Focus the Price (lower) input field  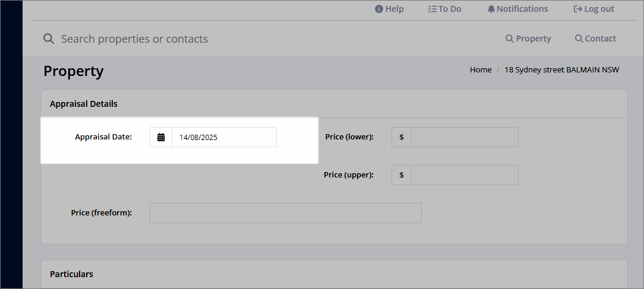coord(465,137)
